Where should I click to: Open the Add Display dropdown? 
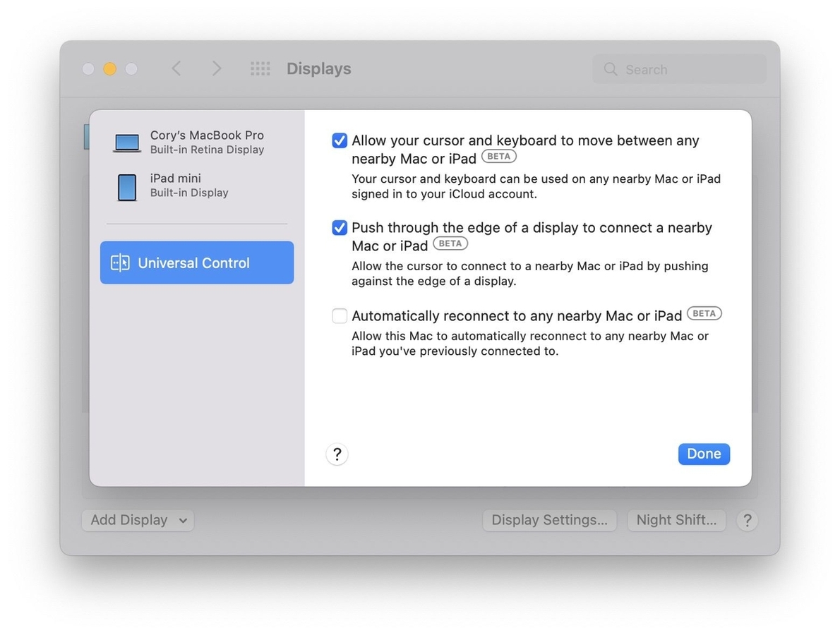click(x=137, y=520)
